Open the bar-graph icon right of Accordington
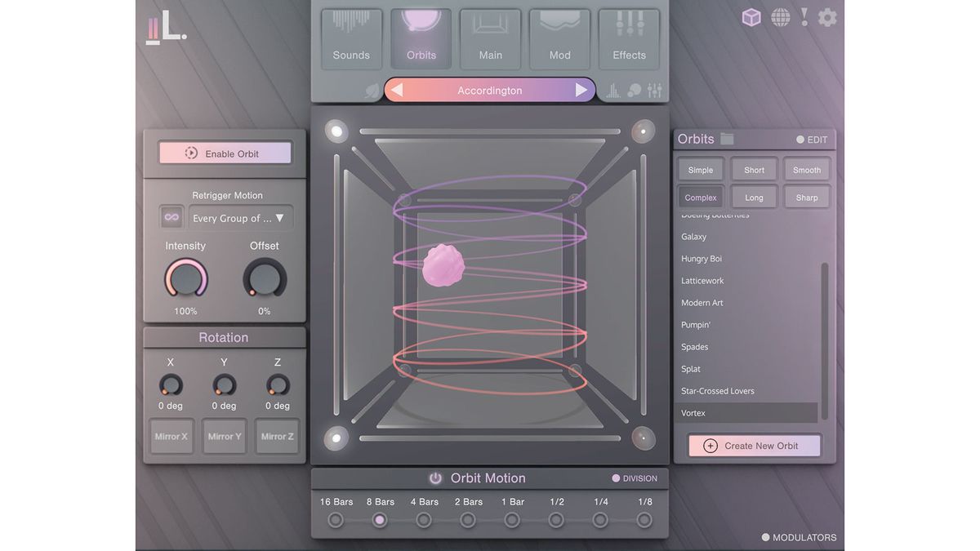Viewport: 980px width, 551px height. click(x=612, y=90)
